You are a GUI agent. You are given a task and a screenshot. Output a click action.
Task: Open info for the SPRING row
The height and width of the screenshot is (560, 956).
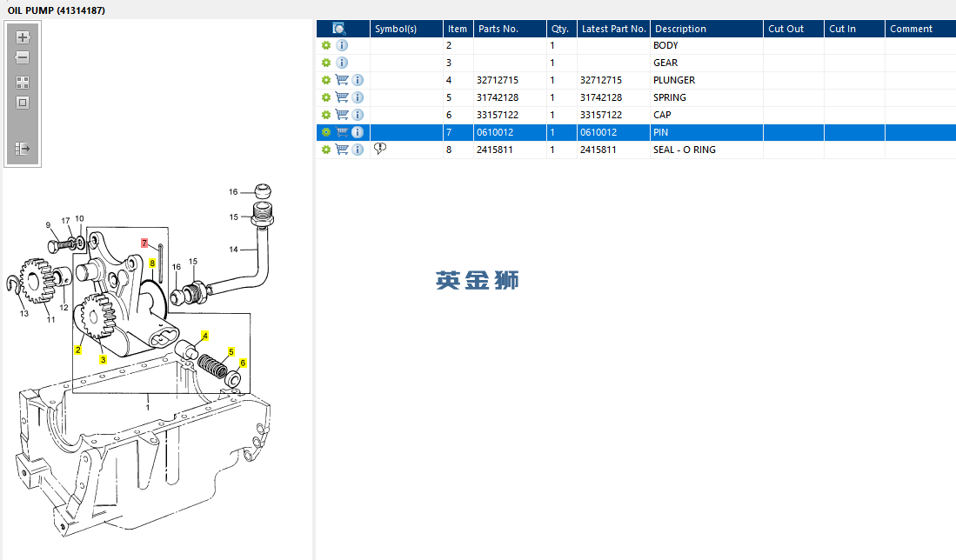358,97
